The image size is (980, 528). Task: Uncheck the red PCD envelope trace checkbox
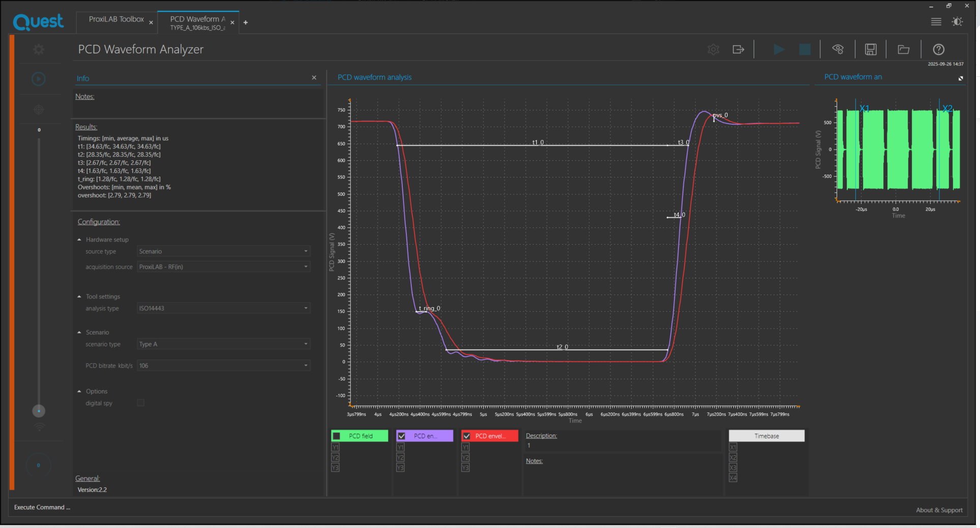tap(467, 436)
